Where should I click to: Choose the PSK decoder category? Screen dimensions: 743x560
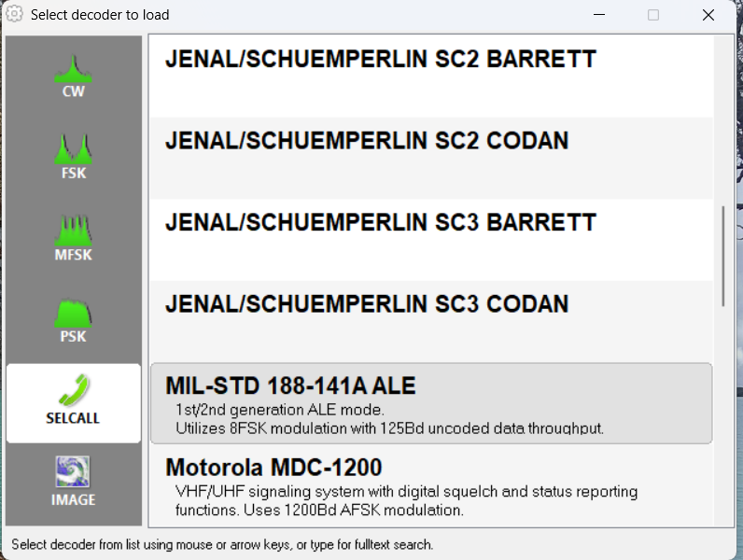[73, 312]
